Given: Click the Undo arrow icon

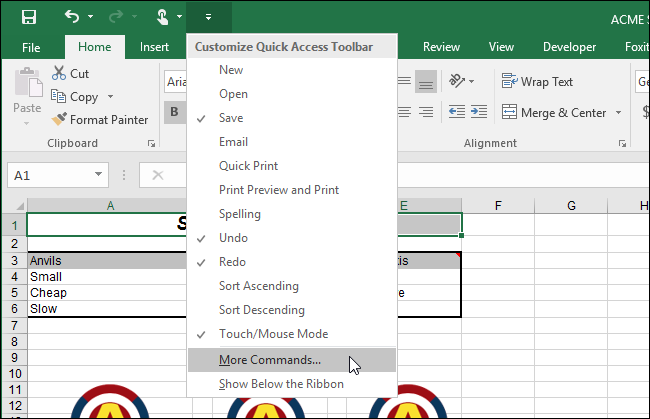Looking at the screenshot, I should coord(72,17).
